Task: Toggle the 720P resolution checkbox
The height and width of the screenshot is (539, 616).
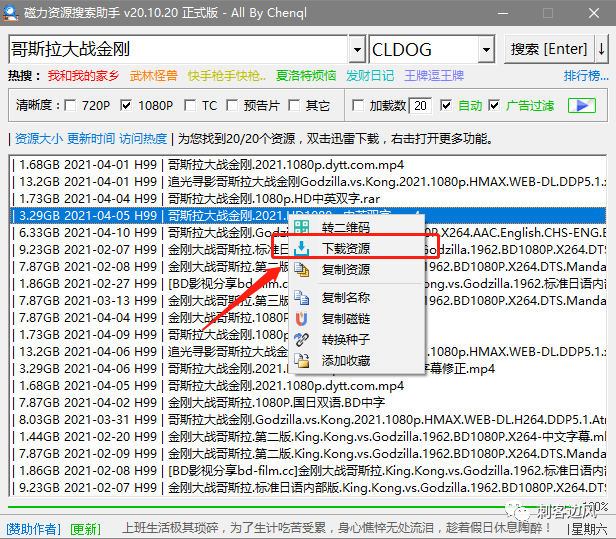Action: click(70, 105)
